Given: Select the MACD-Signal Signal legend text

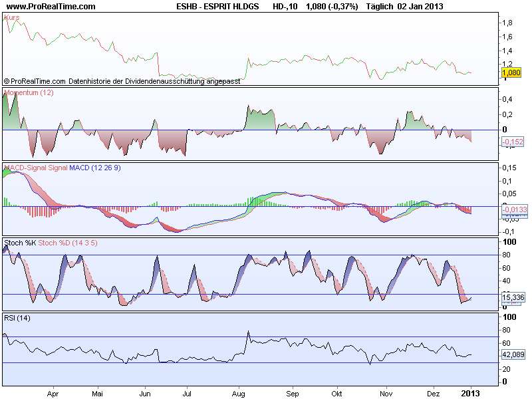Looking at the screenshot, I should (x=36, y=168).
